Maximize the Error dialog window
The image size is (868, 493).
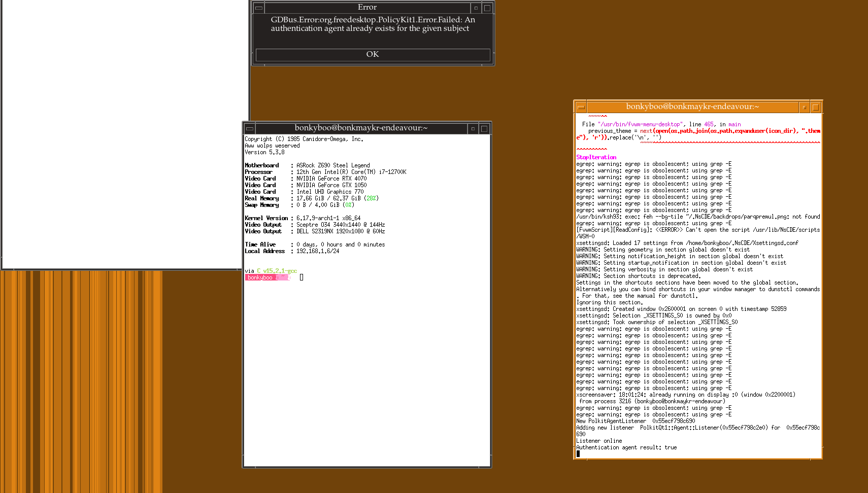(487, 8)
